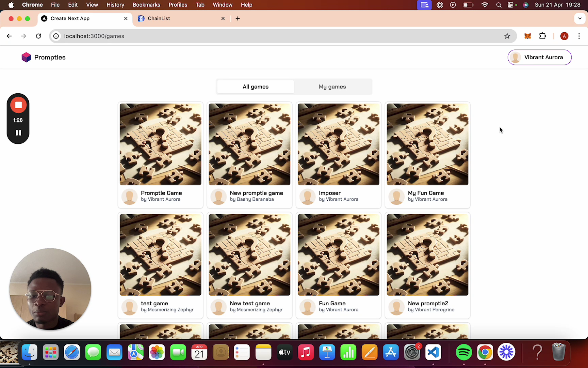
Task: Switch to the All games tab
Action: (256, 87)
